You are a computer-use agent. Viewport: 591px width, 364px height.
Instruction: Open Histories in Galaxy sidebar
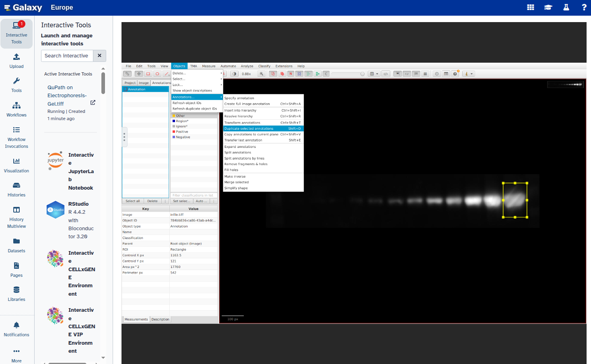click(16, 189)
